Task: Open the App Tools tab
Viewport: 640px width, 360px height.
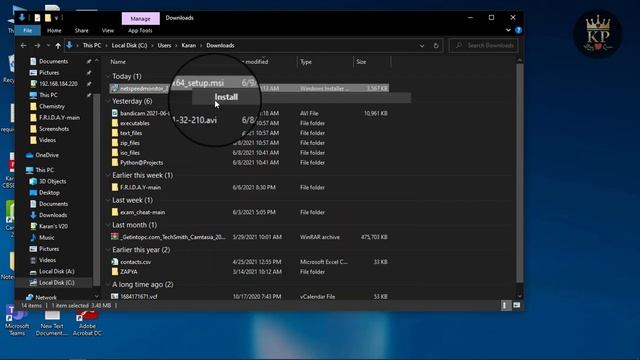Action: (x=140, y=31)
